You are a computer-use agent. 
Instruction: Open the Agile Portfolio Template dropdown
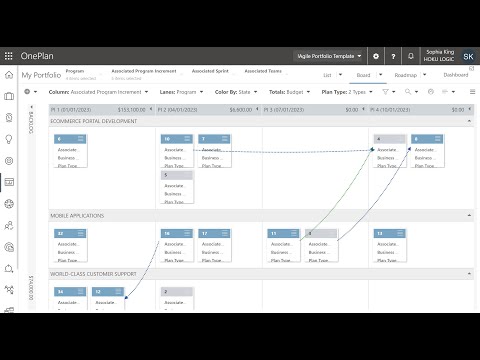[329, 56]
